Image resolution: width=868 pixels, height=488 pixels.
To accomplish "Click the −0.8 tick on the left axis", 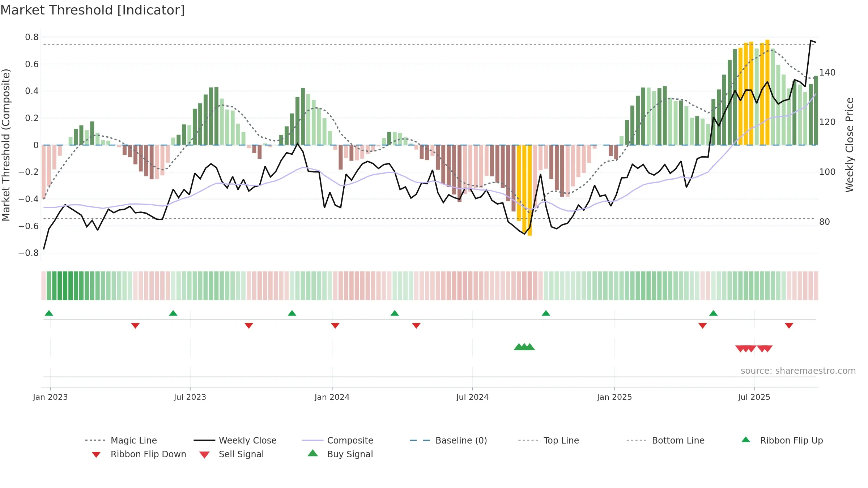I will click(29, 253).
